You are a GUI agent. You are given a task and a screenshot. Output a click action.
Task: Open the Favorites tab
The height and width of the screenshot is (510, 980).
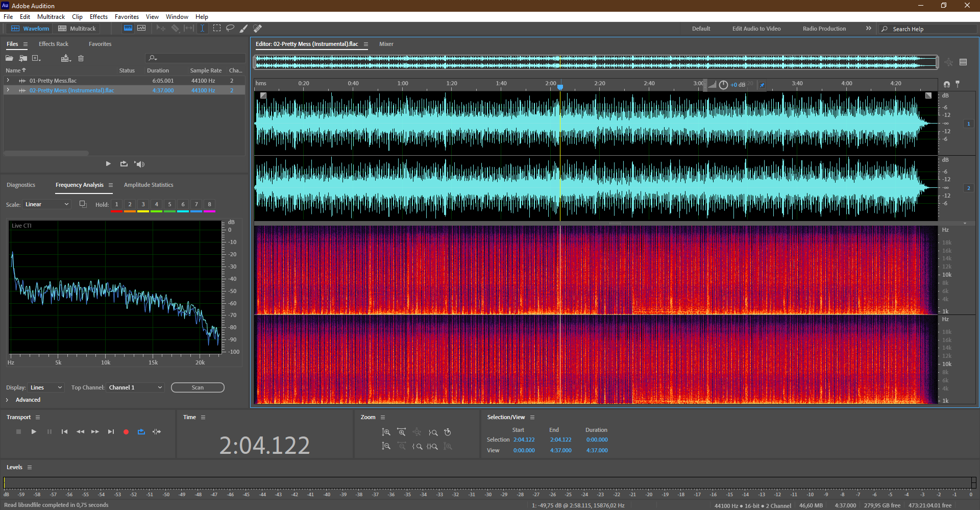[100, 44]
